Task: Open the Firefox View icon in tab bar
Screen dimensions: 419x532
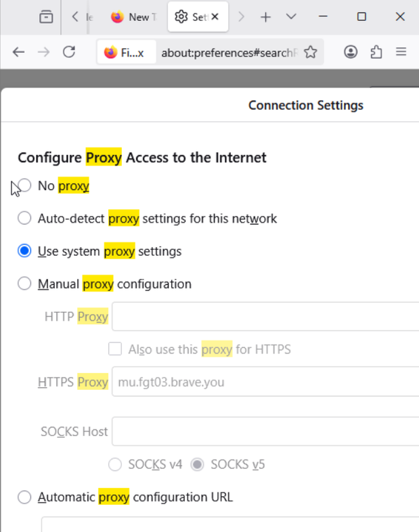Action: pos(46,17)
